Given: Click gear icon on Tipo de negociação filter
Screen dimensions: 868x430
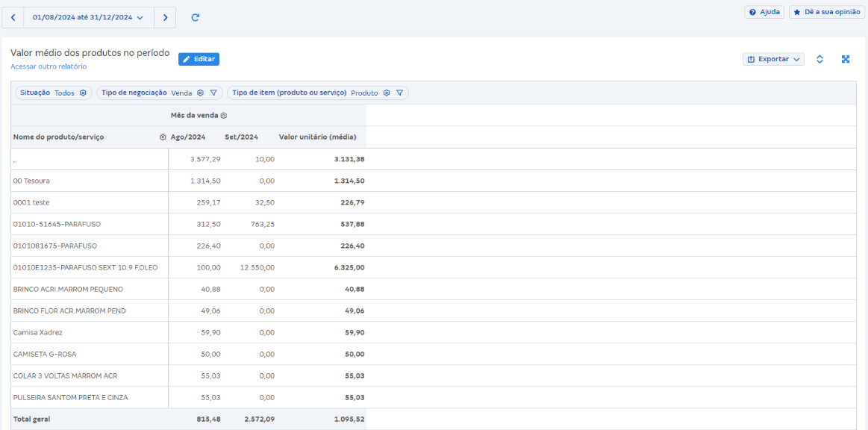Looking at the screenshot, I should click(200, 93).
